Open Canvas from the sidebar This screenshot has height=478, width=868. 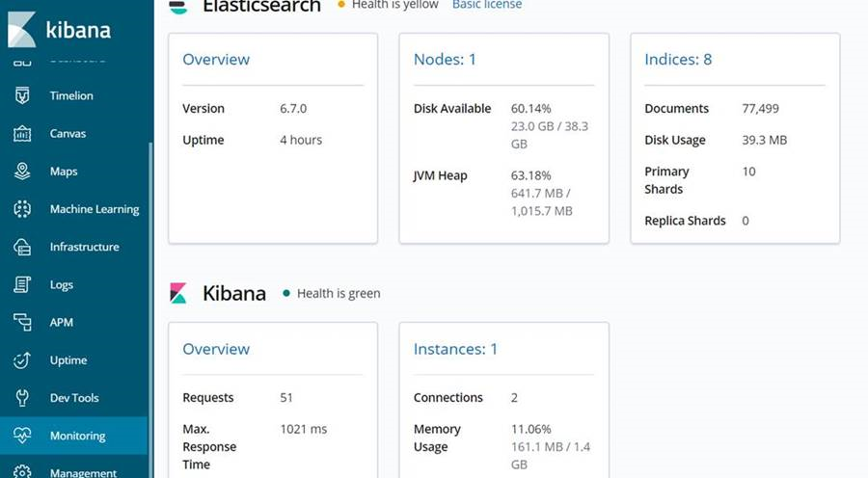(x=68, y=133)
